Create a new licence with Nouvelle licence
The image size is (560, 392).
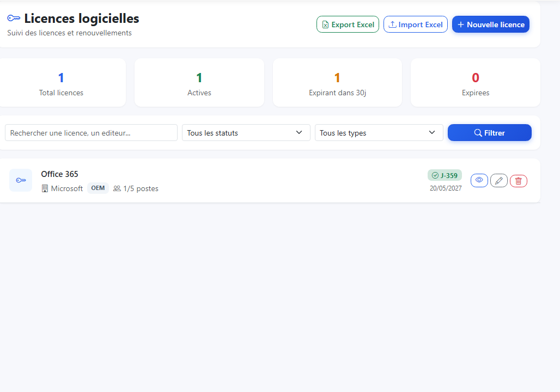[x=491, y=24]
